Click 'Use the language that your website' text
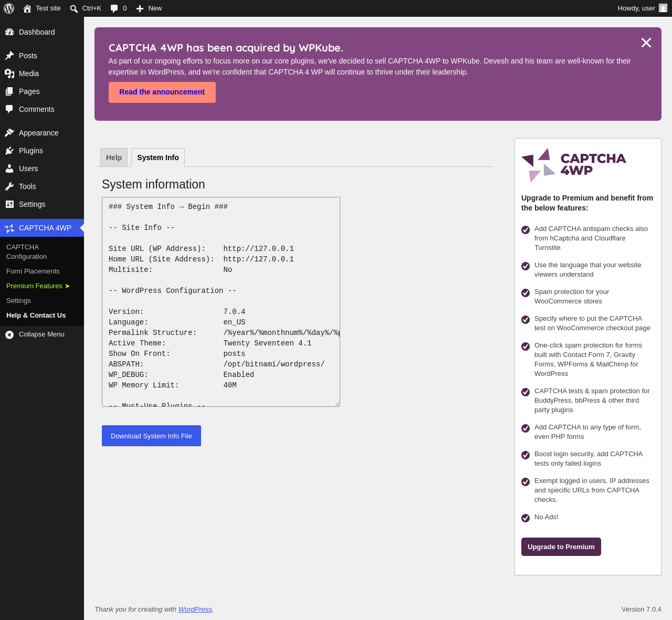This screenshot has height=620, width=672. click(588, 270)
